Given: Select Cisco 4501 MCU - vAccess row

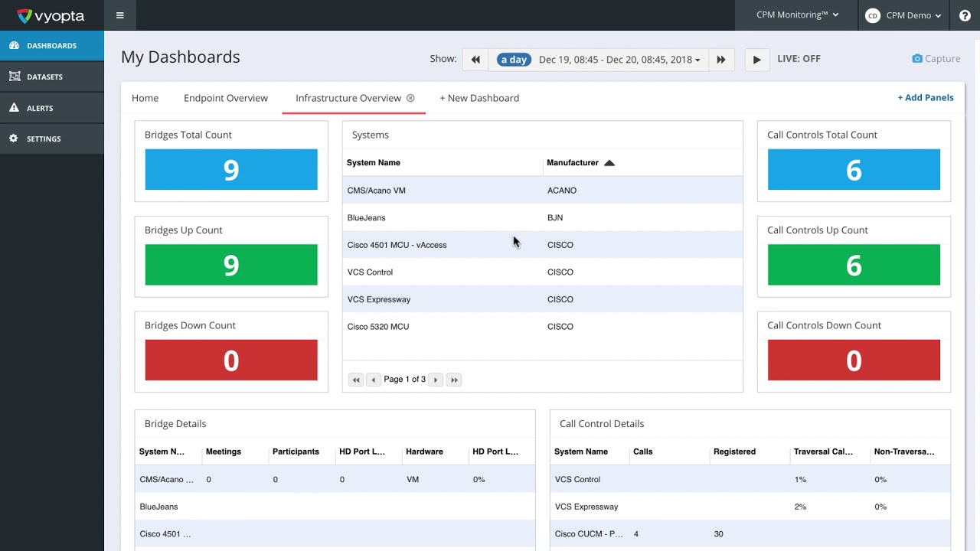Looking at the screenshot, I should (543, 245).
